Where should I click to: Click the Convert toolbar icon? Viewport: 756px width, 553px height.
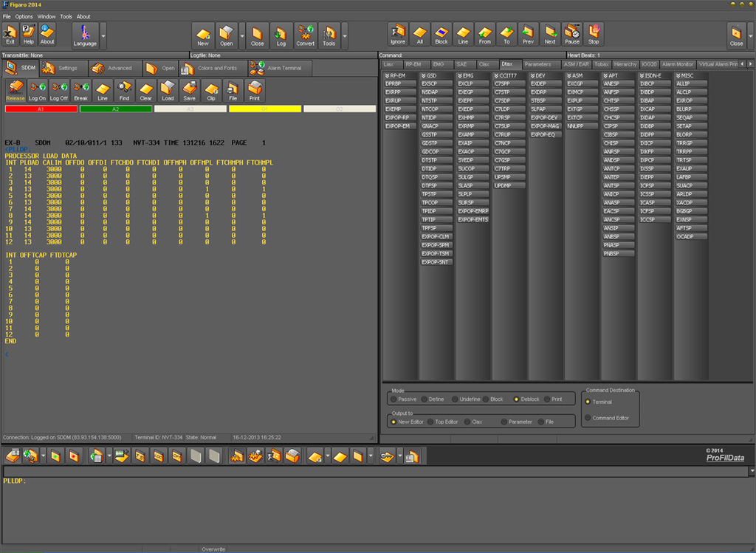click(306, 35)
